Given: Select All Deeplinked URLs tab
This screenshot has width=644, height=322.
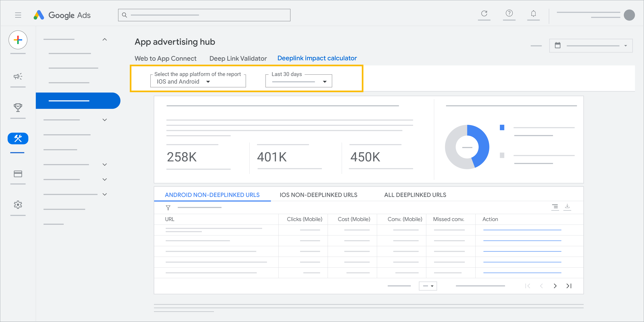Looking at the screenshot, I should click(x=415, y=195).
